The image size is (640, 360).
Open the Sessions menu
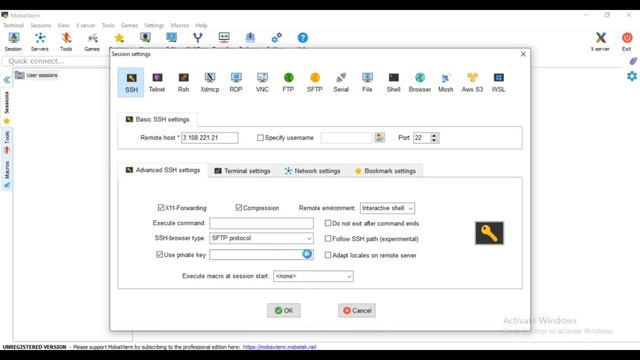tap(41, 25)
